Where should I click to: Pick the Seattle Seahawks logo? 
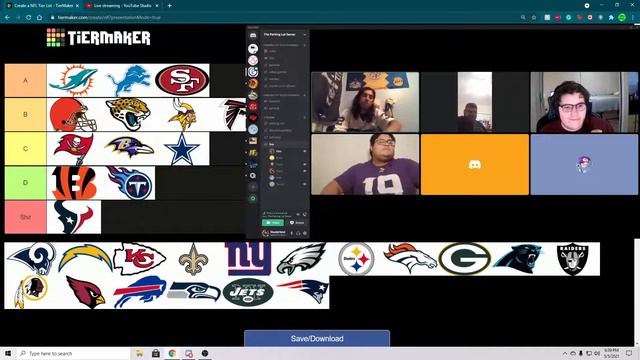coord(193,292)
